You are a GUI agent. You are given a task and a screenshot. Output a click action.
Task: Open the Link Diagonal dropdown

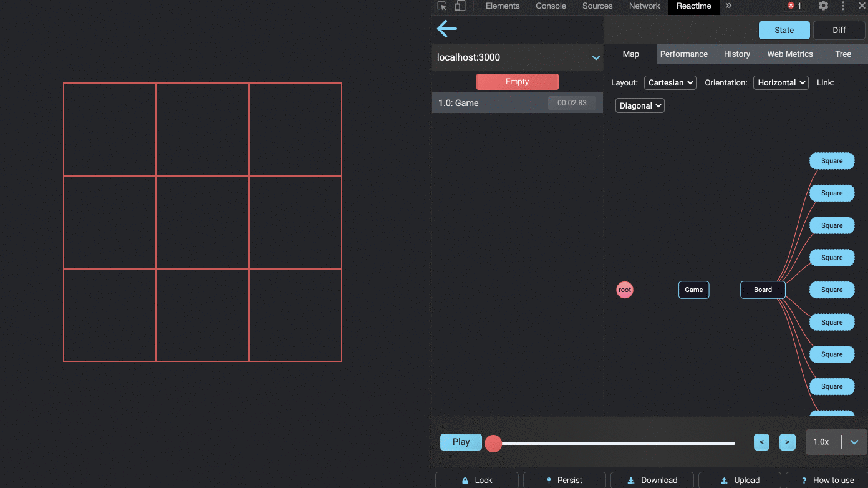[639, 105]
